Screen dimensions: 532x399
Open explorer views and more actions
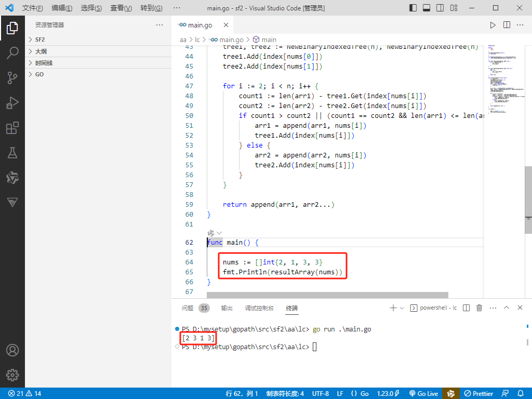[x=159, y=25]
